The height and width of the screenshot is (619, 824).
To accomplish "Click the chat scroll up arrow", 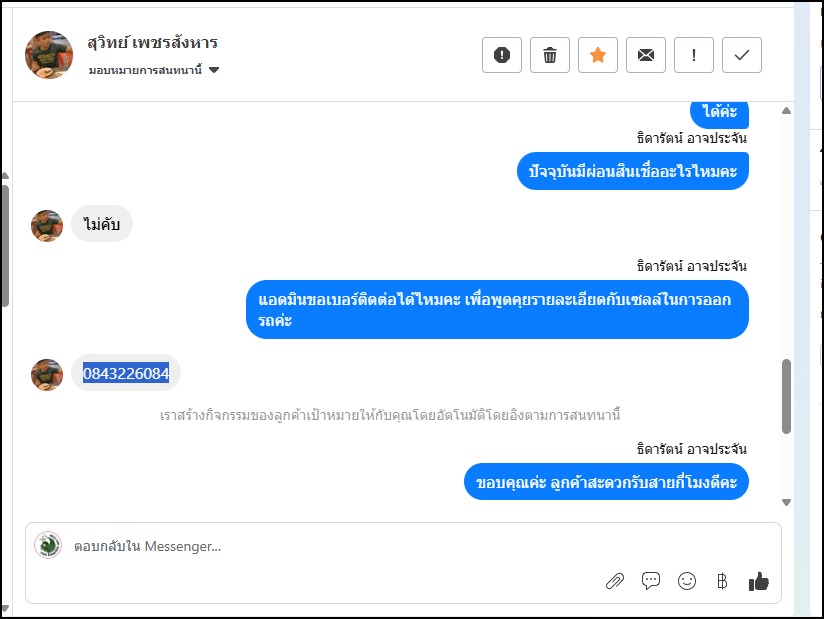I will point(786,110).
